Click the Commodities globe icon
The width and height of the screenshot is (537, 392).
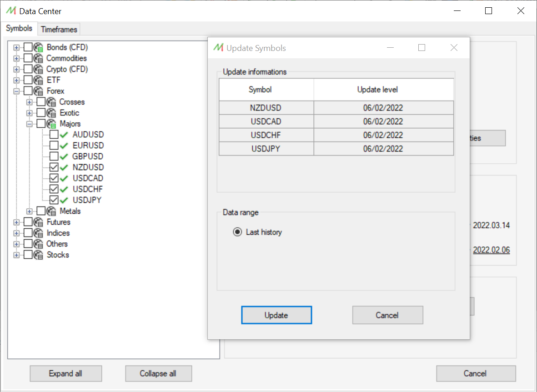click(38, 58)
